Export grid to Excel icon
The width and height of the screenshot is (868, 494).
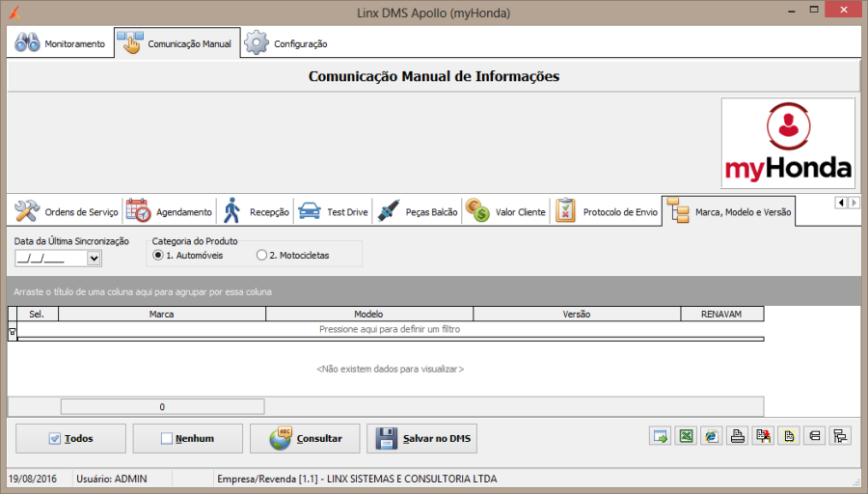[x=686, y=436]
